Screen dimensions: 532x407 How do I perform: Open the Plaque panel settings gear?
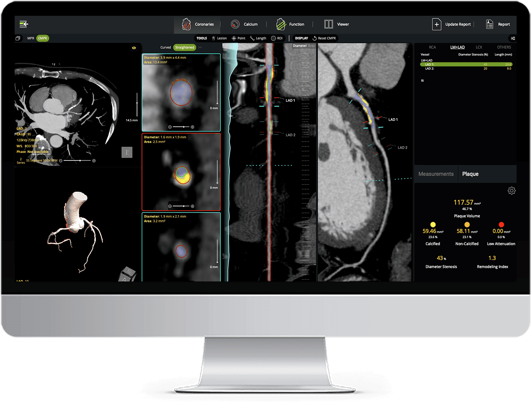click(512, 191)
